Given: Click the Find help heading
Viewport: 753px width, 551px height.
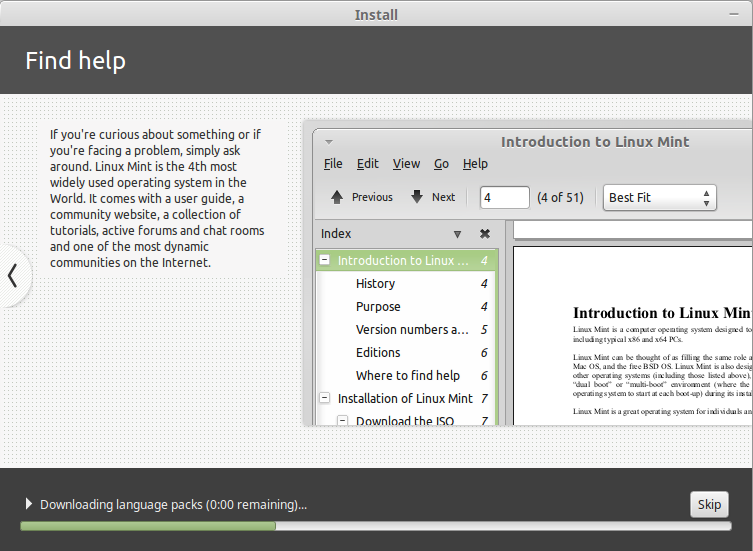Looking at the screenshot, I should point(75,61).
